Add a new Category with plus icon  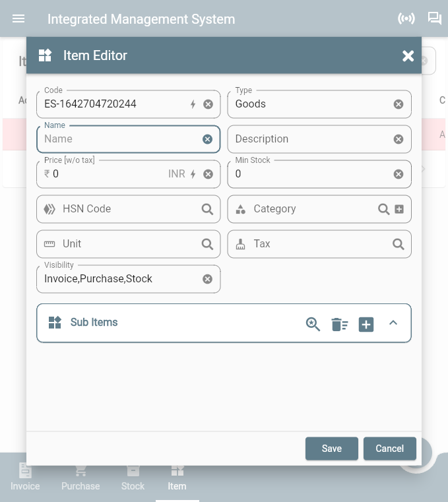tap(399, 209)
